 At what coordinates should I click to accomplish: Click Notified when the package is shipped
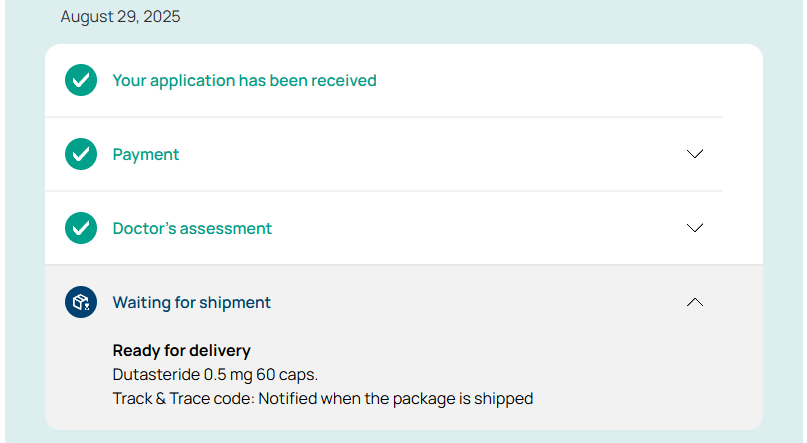pos(396,399)
